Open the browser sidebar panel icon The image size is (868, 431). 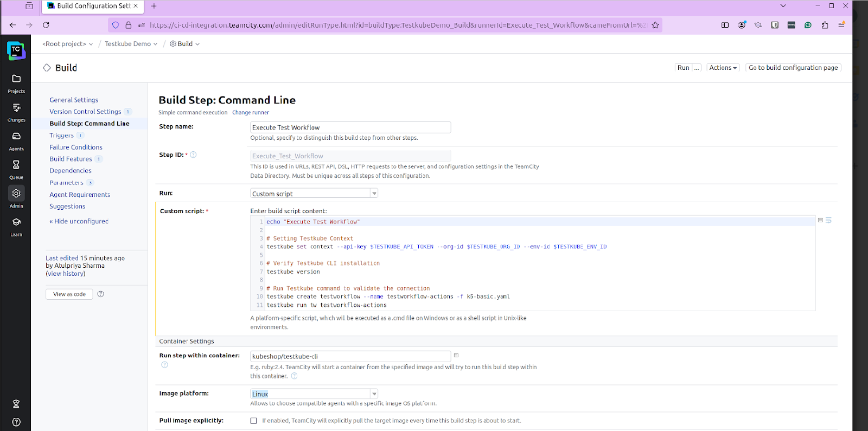725,25
